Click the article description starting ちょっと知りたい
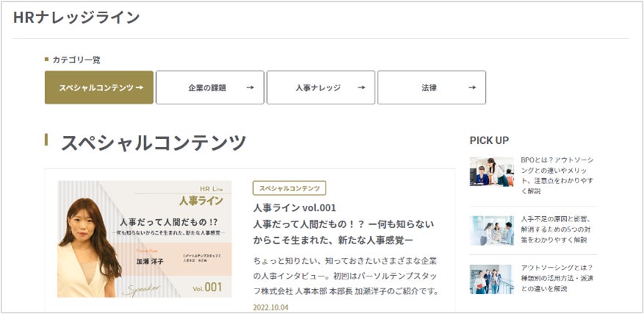This screenshot has width=644, height=314. [346, 276]
